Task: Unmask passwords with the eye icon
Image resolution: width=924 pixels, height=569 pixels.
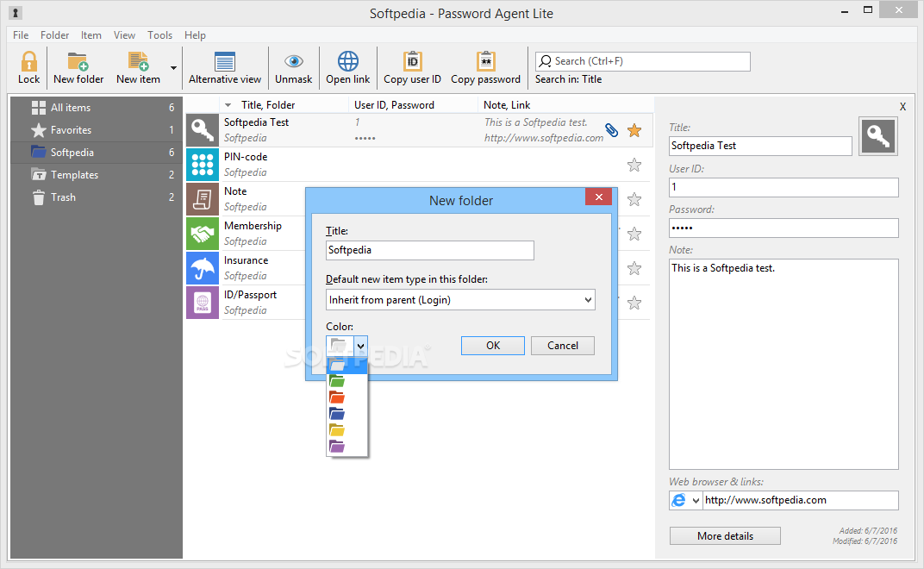Action: pos(293,67)
